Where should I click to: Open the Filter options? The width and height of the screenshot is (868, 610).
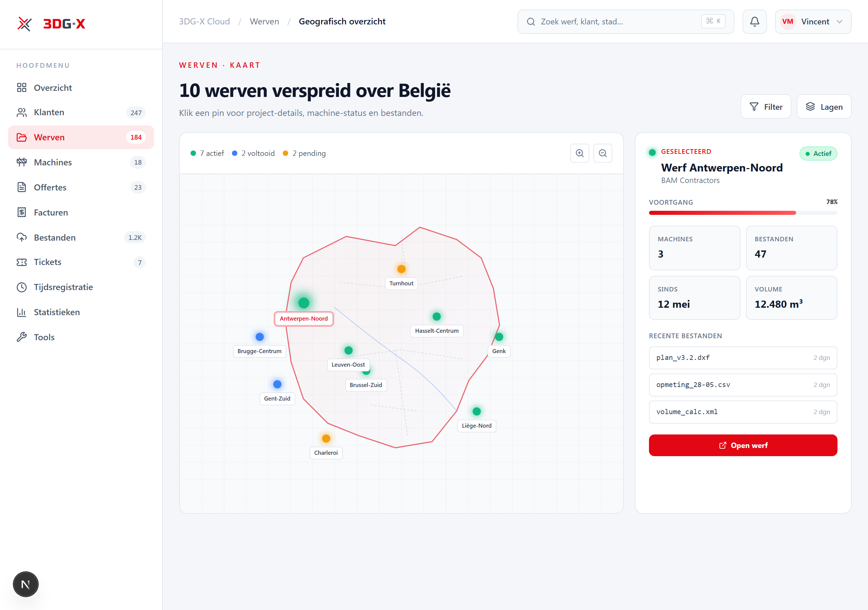(766, 106)
